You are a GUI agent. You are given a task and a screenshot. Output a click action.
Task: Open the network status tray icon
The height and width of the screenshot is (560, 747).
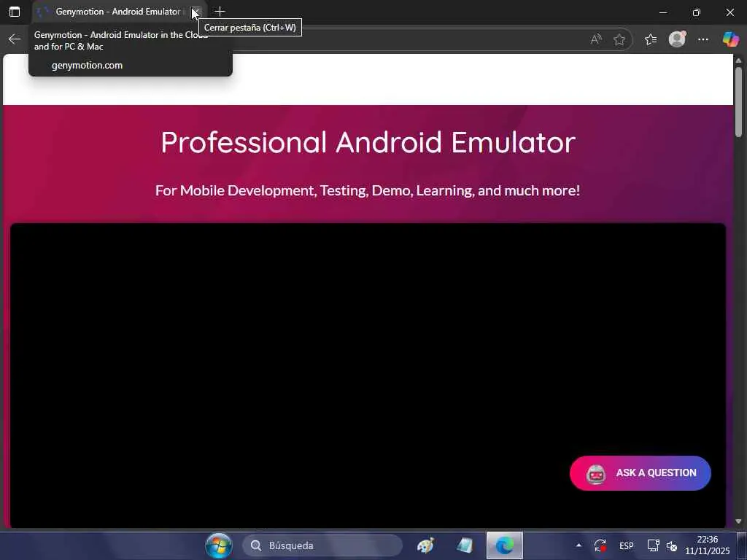click(x=653, y=545)
